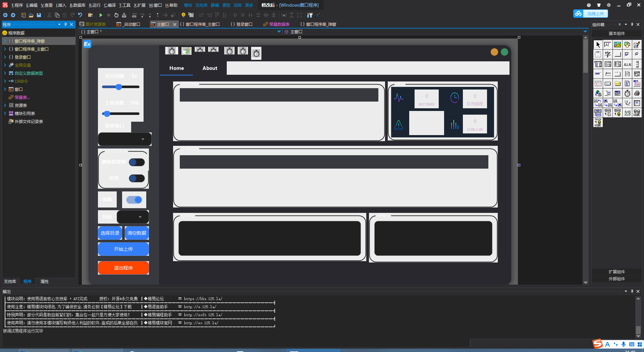
Task: Click the lightbulb hint icon in toolbar
Action: pyautogui.click(x=183, y=15)
